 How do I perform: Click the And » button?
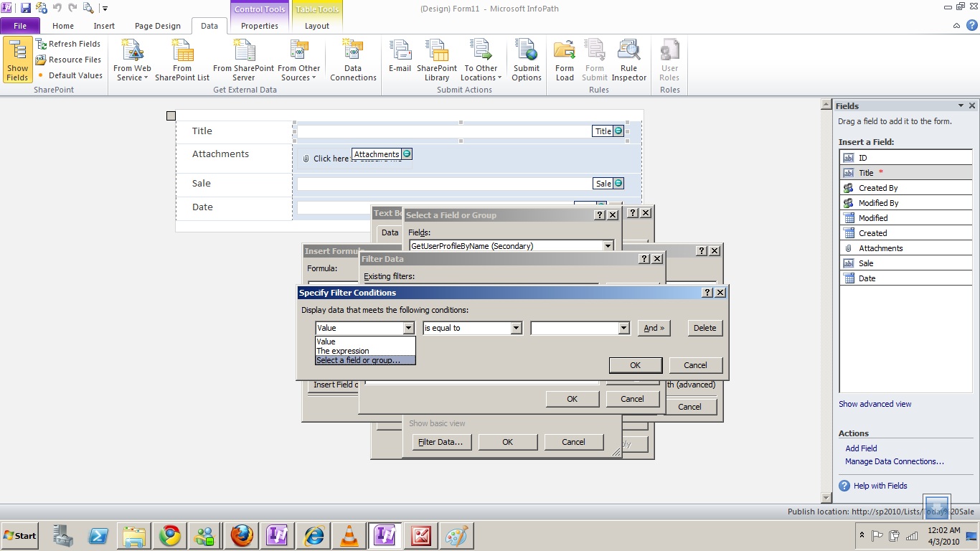(654, 328)
